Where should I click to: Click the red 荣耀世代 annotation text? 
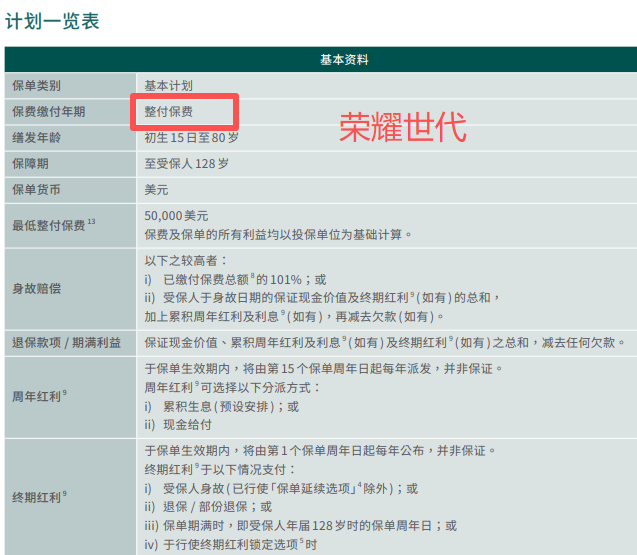(x=402, y=128)
